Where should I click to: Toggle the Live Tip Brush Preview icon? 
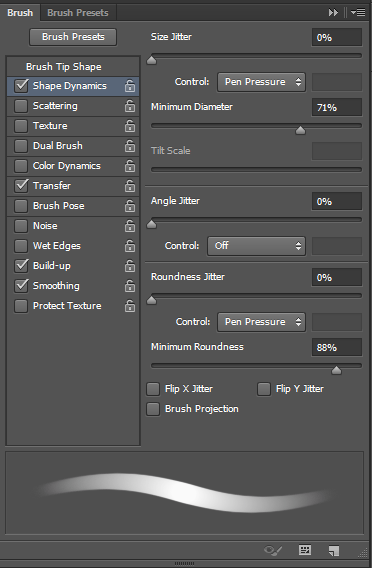tap(273, 551)
